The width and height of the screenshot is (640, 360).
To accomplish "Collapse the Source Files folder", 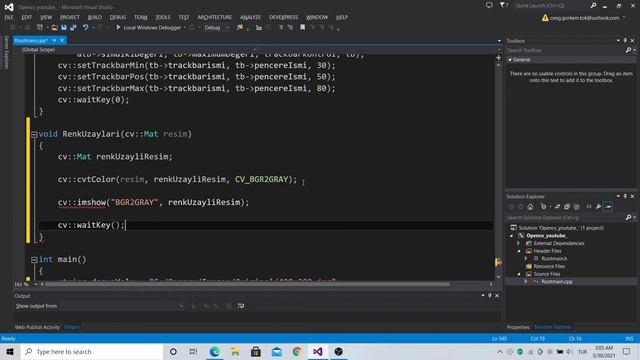I will click(x=519, y=274).
